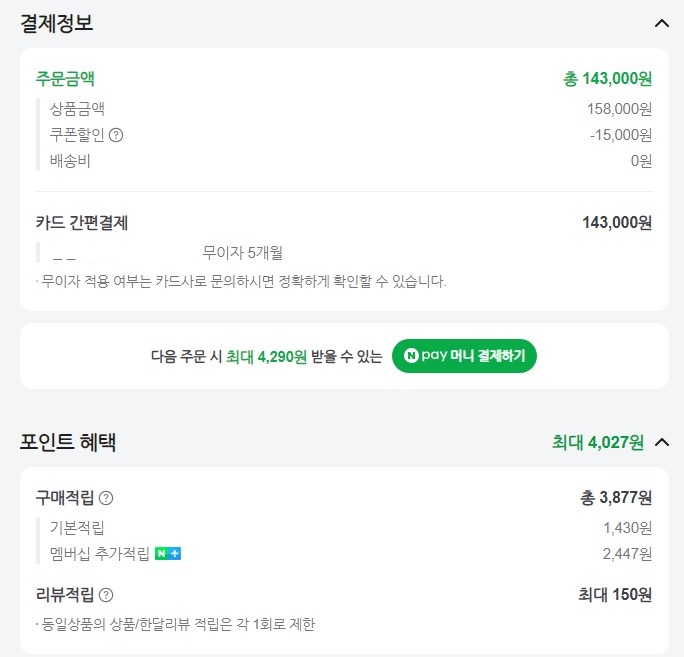Click the 멤버십 추가적립 row label
Screen dimensions: 684x657
(x=100, y=554)
